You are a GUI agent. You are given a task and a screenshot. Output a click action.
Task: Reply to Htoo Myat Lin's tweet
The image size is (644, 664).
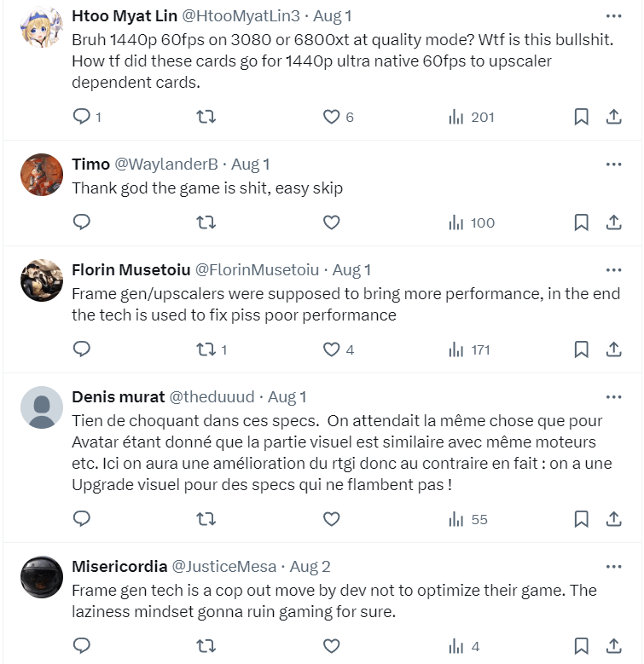tap(82, 117)
